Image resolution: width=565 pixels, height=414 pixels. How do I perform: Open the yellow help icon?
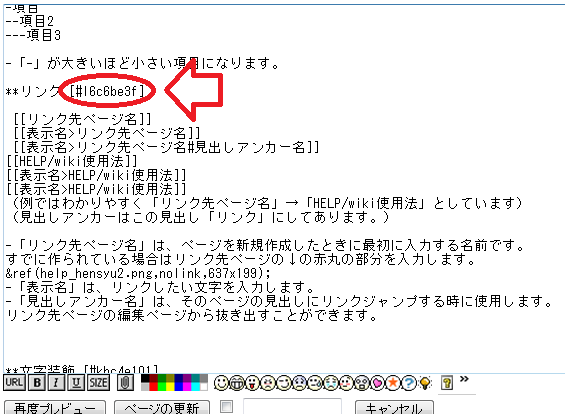coord(447,383)
